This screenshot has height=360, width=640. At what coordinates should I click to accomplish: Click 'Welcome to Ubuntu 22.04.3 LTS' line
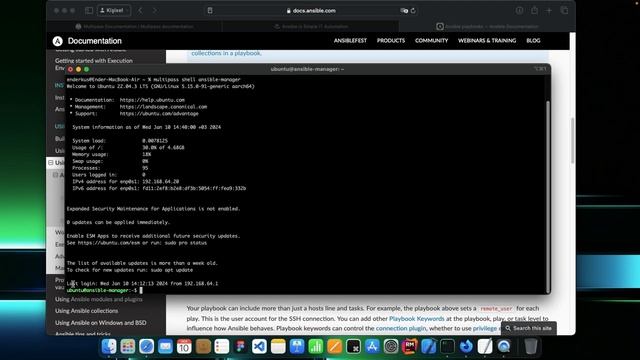(160, 87)
